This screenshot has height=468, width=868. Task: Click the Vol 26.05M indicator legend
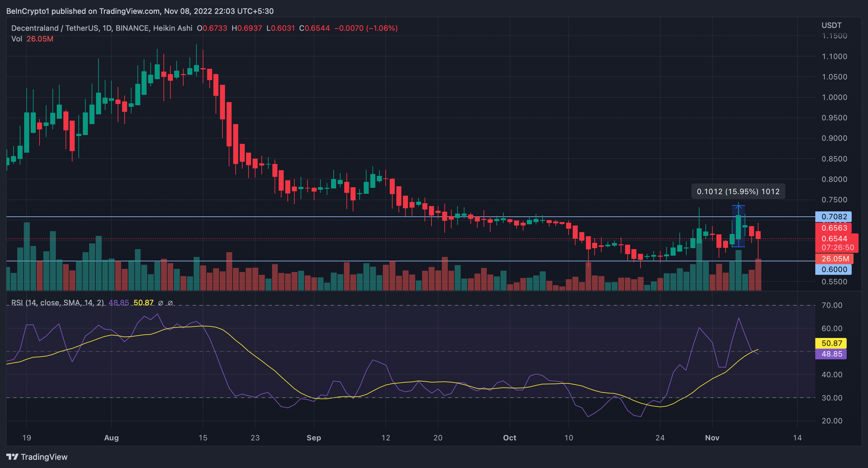32,39
